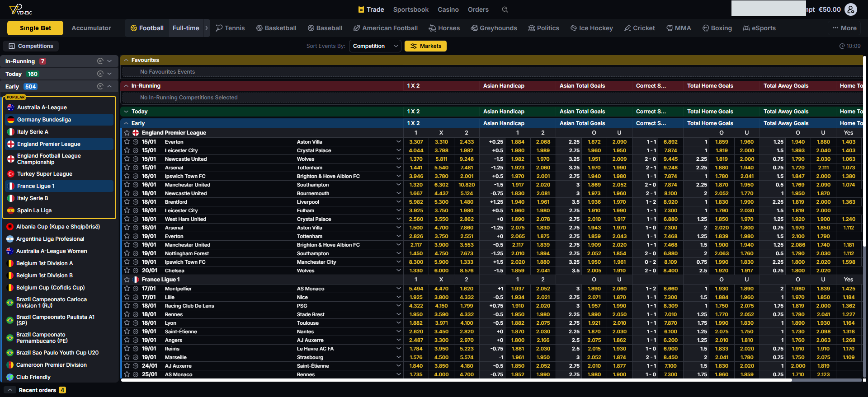
Task: Click Everton home win odds 3.307
Action: pos(416,142)
